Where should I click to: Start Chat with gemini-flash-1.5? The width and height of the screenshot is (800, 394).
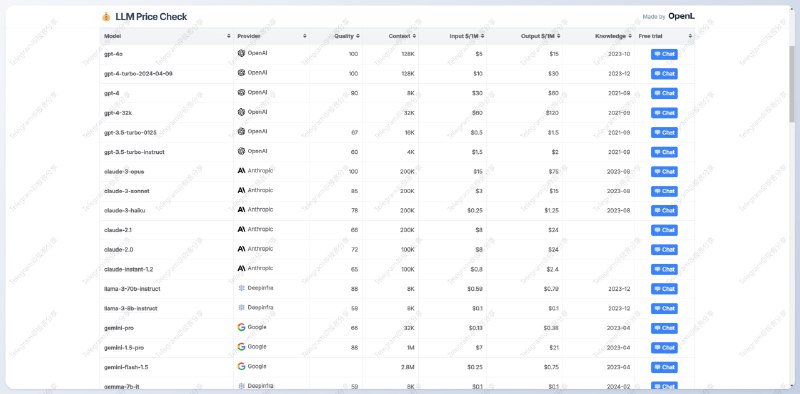pyautogui.click(x=664, y=367)
